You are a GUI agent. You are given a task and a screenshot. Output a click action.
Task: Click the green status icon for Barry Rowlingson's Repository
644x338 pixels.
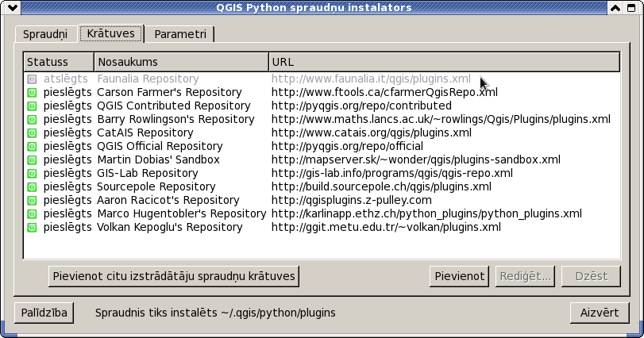point(32,120)
